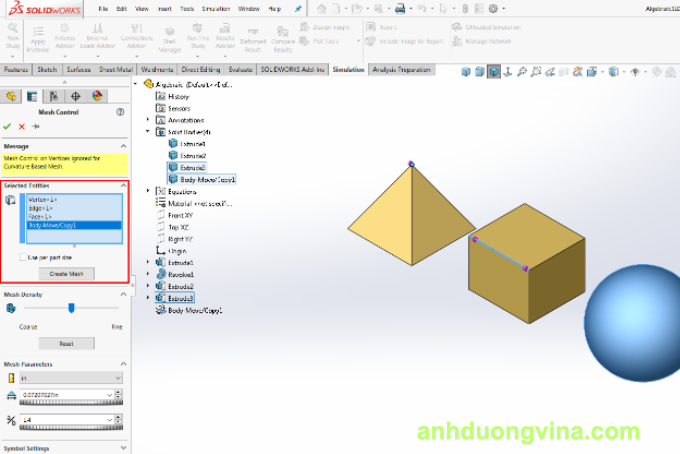This screenshot has height=454, width=680.
Task: Click the green checkmark to accept Mesh Control
Action: coord(7,127)
